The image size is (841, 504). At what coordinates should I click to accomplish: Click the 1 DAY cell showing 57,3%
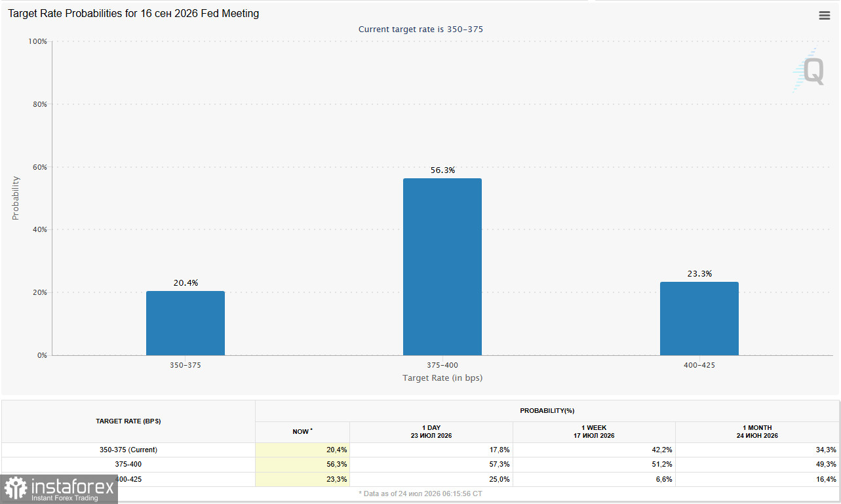(431, 464)
